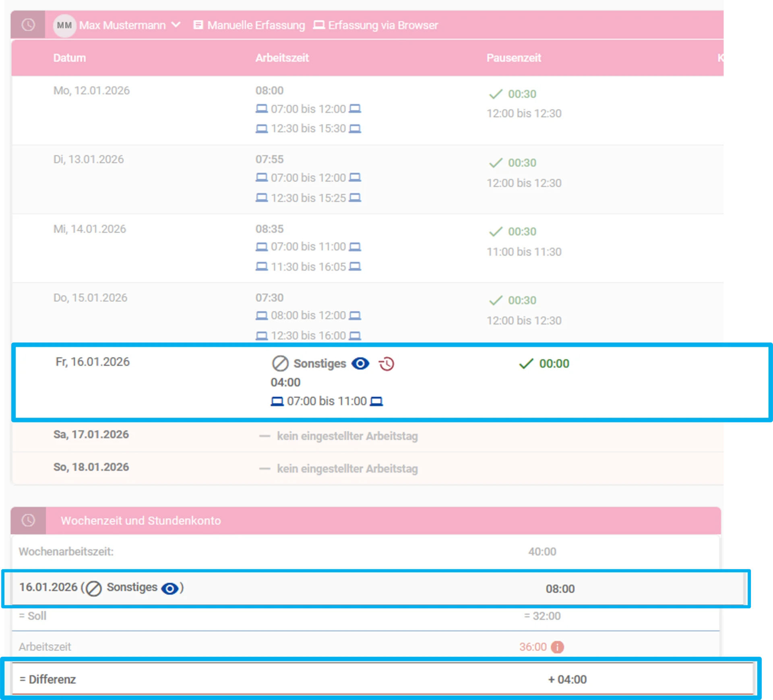
Task: Click Wednesday pause 11:00 bis 11:30
Action: click(x=524, y=252)
